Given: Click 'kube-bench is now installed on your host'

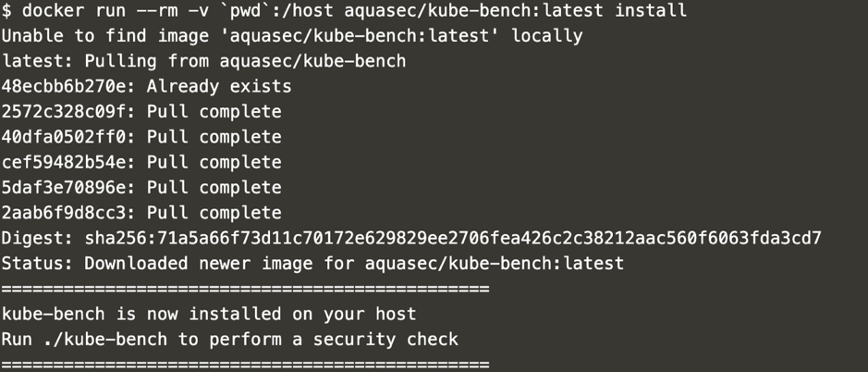Looking at the screenshot, I should click(x=209, y=314).
